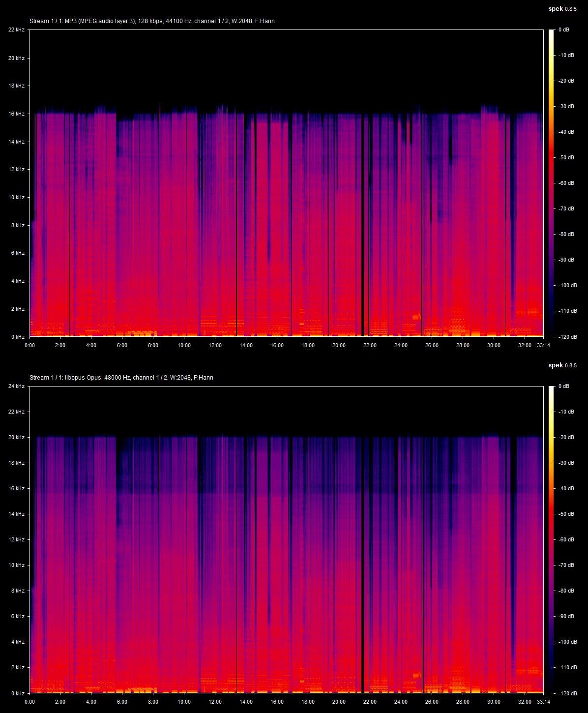This screenshot has height=713, width=588.
Task: Click the 0 dB label on Opus scale
Action: click(x=564, y=386)
